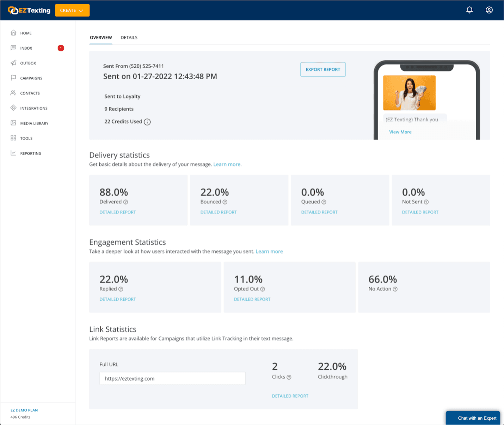Open the Media Library icon
This screenshot has width=504, height=426.
[x=13, y=123]
